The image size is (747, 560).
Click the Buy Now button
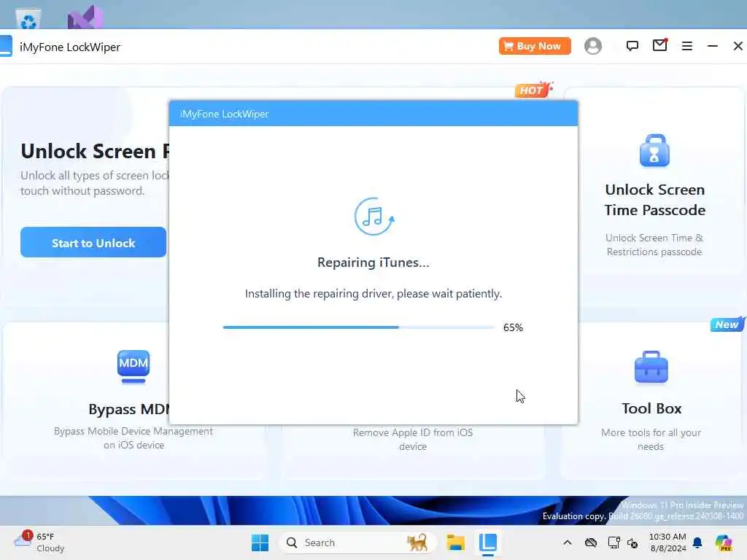tap(535, 46)
